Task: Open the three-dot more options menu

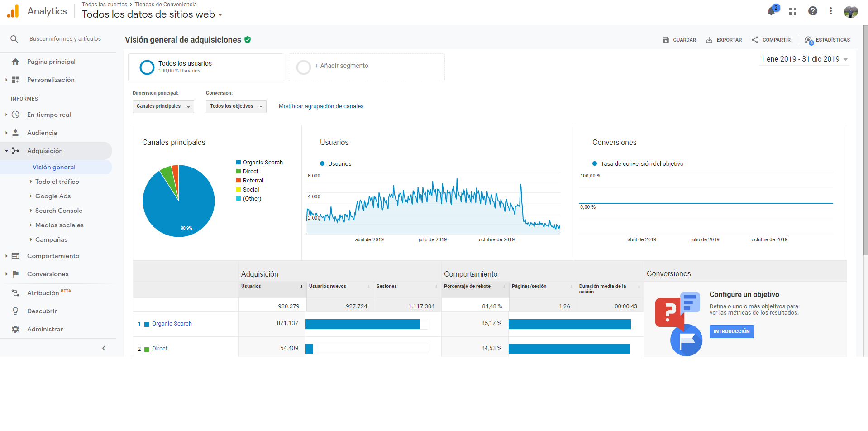Action: (x=831, y=11)
